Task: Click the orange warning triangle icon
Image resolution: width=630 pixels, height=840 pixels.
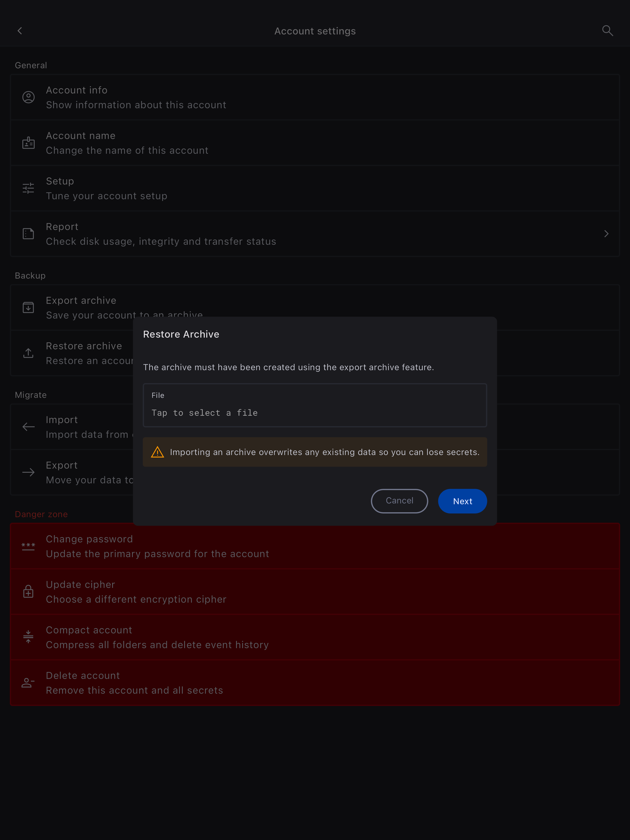Action: (158, 452)
